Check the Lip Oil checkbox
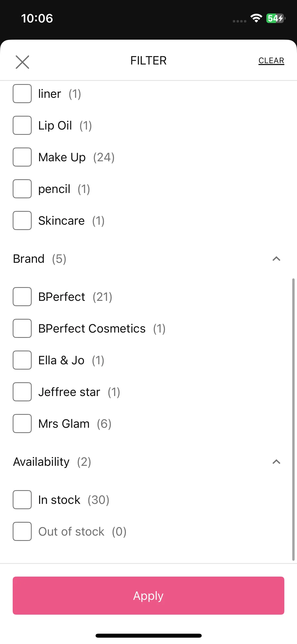297x644 pixels. (x=22, y=125)
